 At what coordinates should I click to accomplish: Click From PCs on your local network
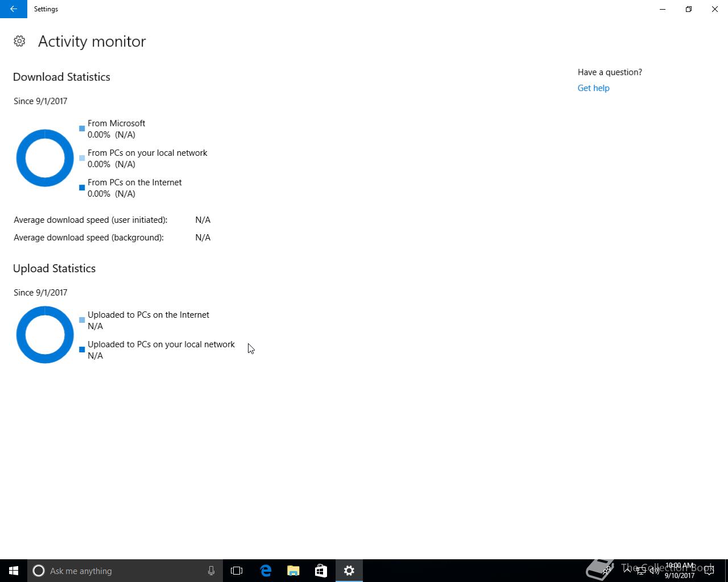point(147,153)
